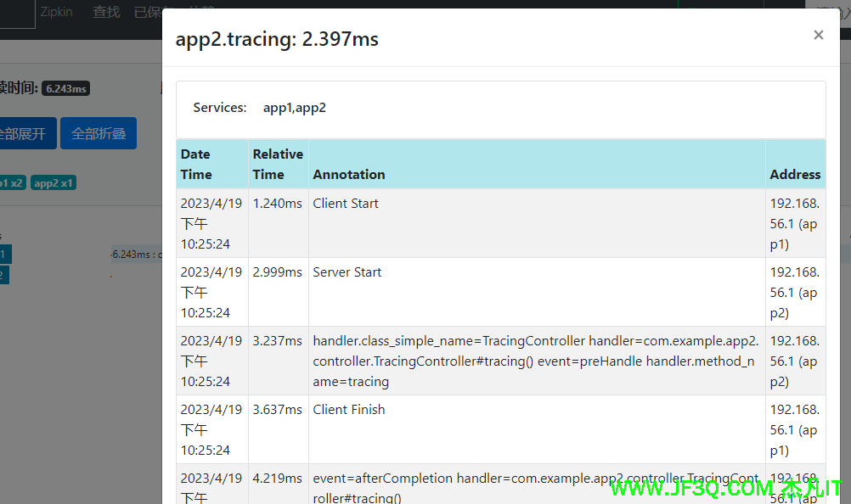Select the preHandle TracingController annotation text
The height and width of the screenshot is (504, 851).
(534, 361)
